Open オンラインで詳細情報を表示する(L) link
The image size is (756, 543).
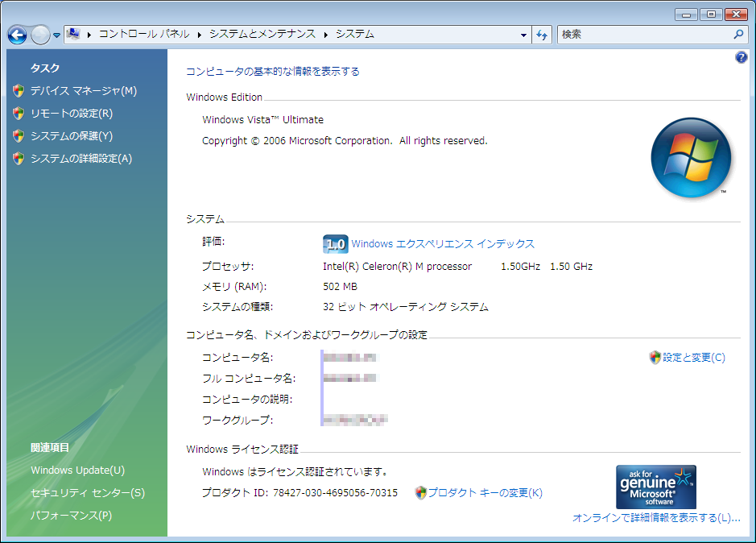coord(656,518)
